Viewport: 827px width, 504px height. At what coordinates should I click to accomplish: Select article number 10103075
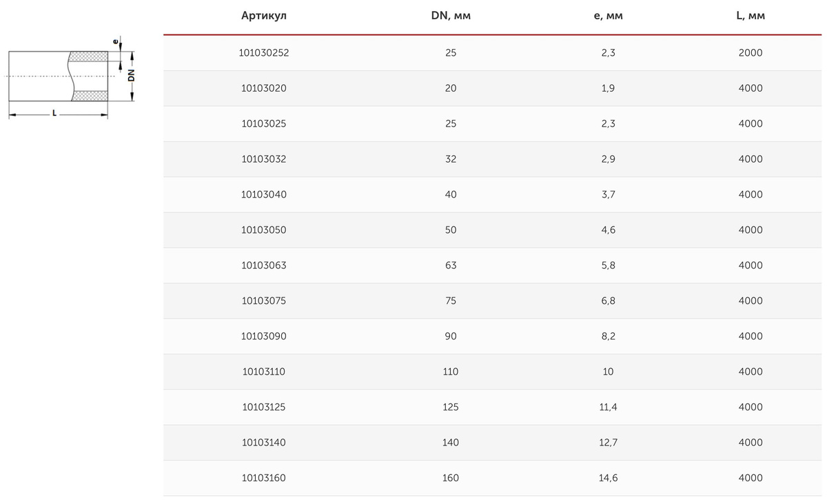(264, 301)
